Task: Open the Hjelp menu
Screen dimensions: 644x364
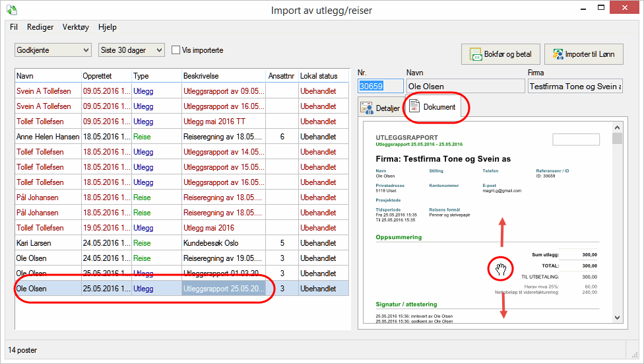Action: 108,27
